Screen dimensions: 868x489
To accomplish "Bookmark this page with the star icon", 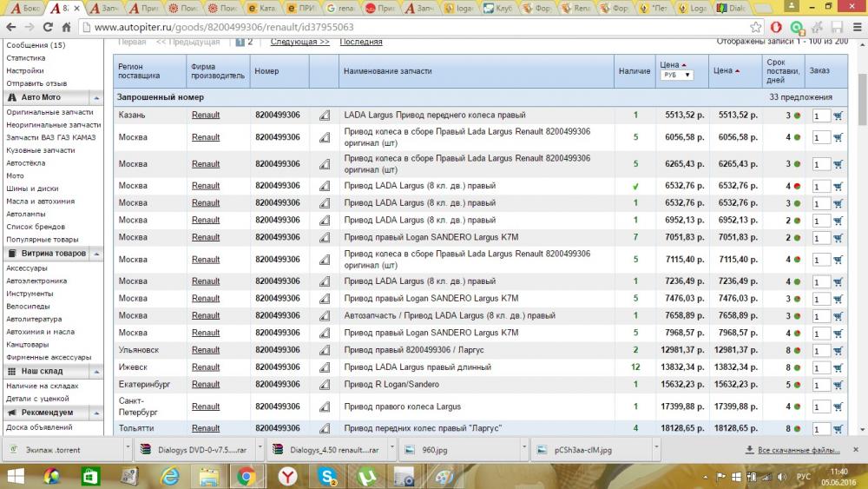I will 756,27.
